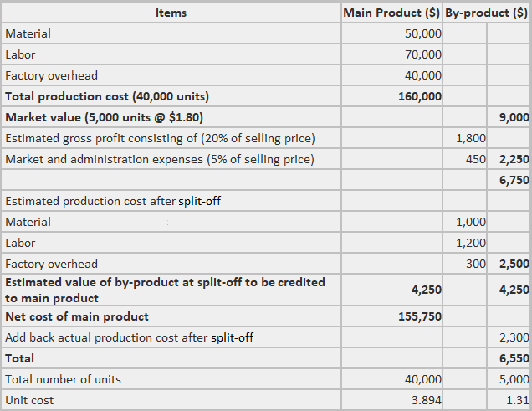Click the 6,750 subtotal cell
The image size is (532, 411).
pos(514,180)
